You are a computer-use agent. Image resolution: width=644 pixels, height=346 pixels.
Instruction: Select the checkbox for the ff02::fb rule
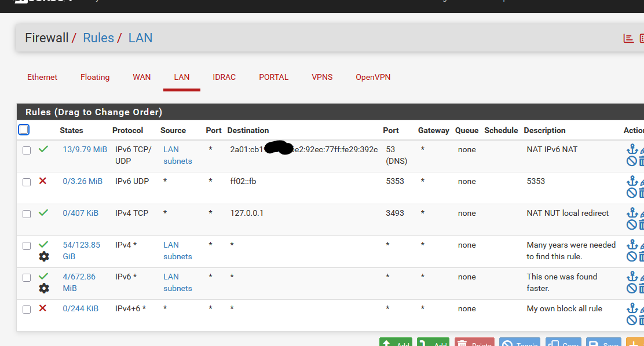point(27,182)
